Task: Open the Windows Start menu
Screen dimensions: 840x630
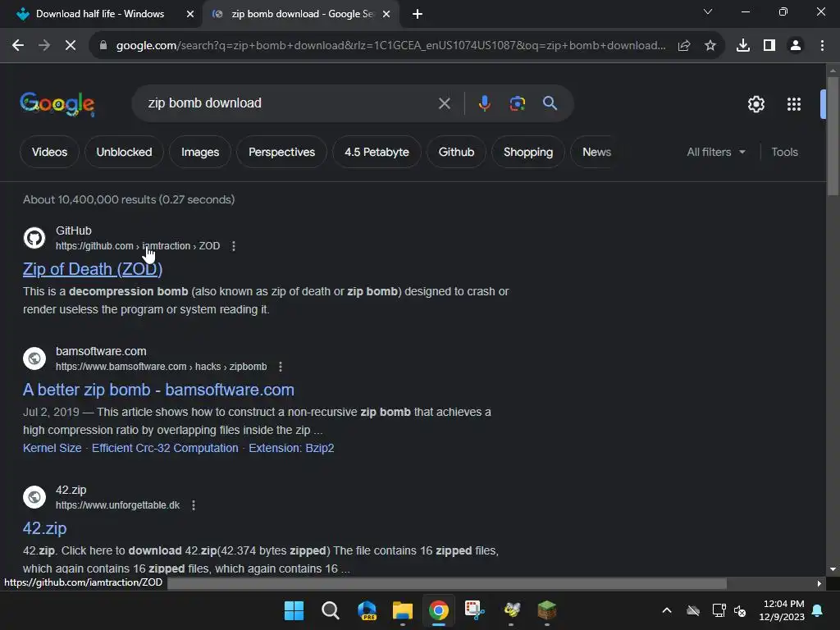Action: pyautogui.click(x=294, y=610)
